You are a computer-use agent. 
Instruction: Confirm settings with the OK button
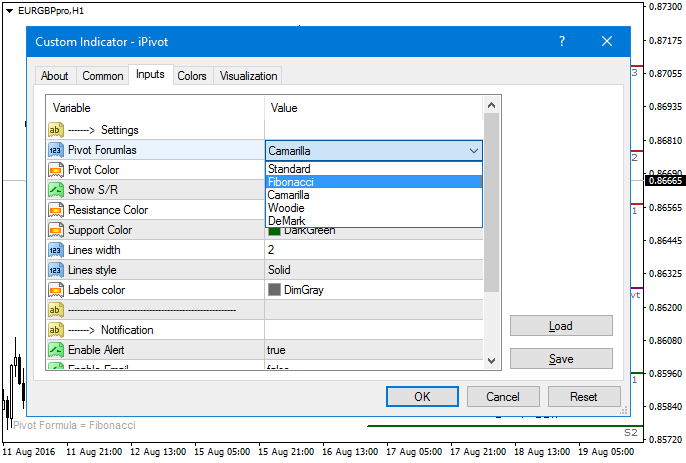(422, 396)
